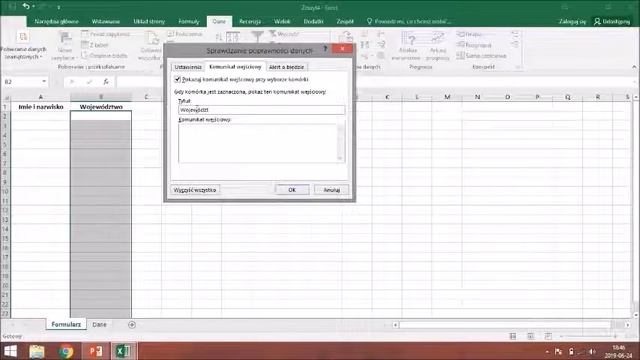This screenshot has width=640, height=360.
Task: Click Wyczyść filter command in ribbon
Action: point(284,34)
